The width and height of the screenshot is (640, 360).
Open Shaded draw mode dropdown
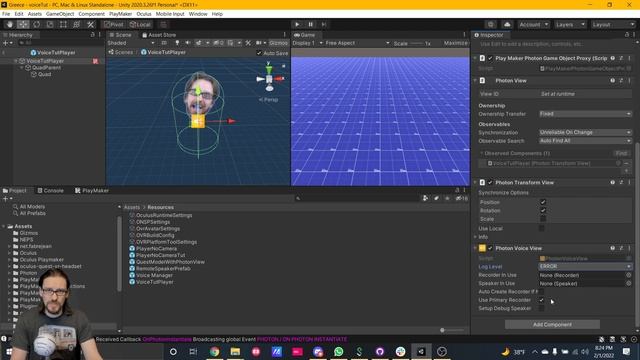click(x=131, y=43)
